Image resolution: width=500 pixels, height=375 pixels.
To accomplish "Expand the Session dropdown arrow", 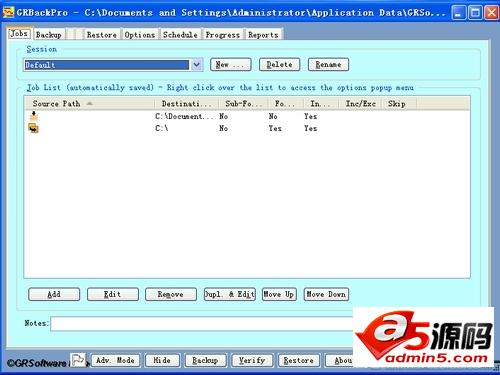I will click(197, 65).
